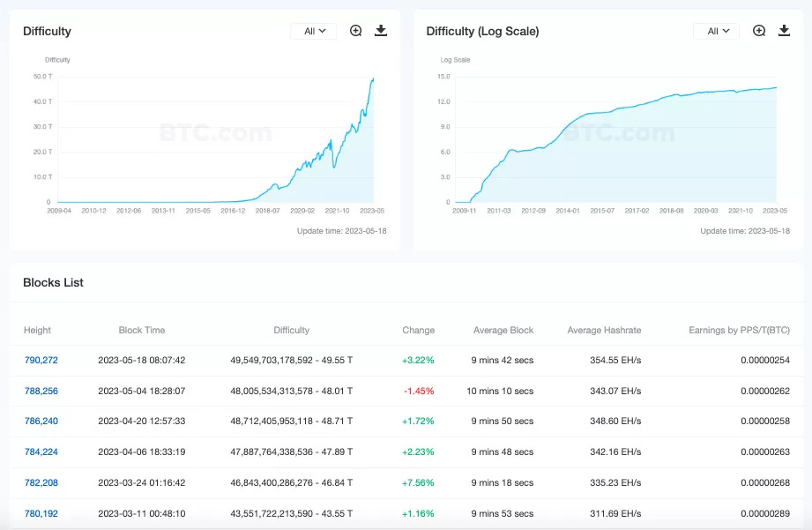Open block height 788,256
Image resolution: width=812 pixels, height=530 pixels.
coord(41,391)
